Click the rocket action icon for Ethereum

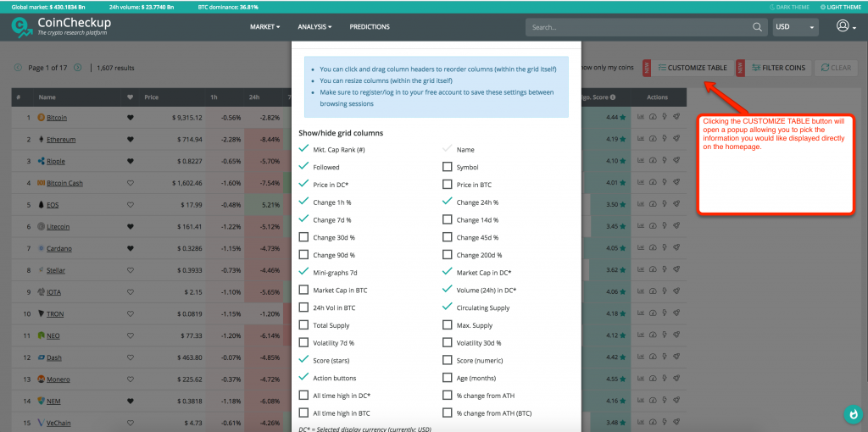(676, 139)
